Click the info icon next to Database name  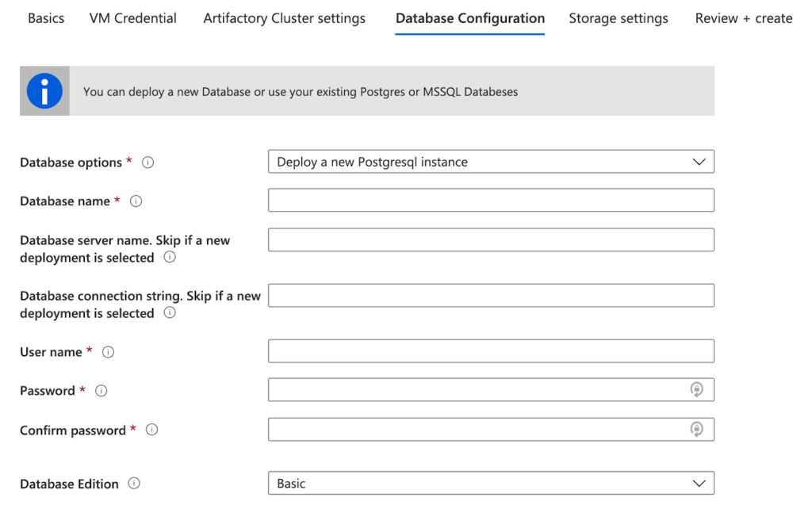click(136, 201)
